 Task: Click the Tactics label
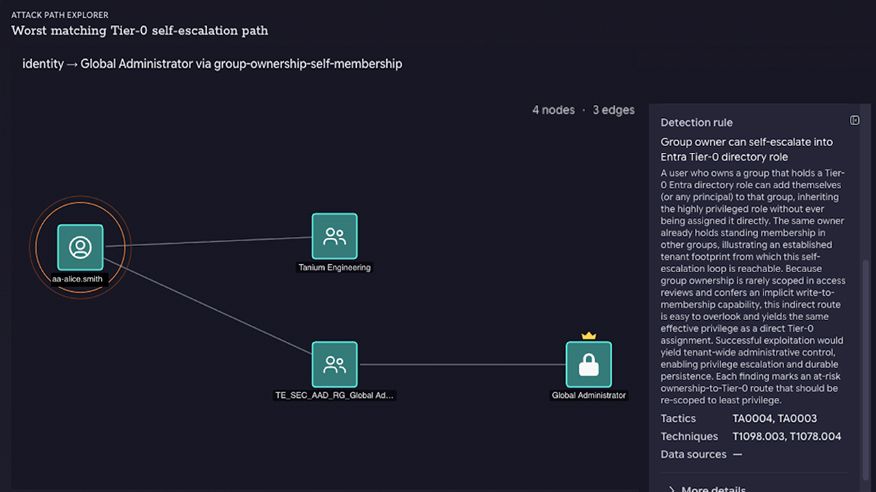pyautogui.click(x=678, y=418)
